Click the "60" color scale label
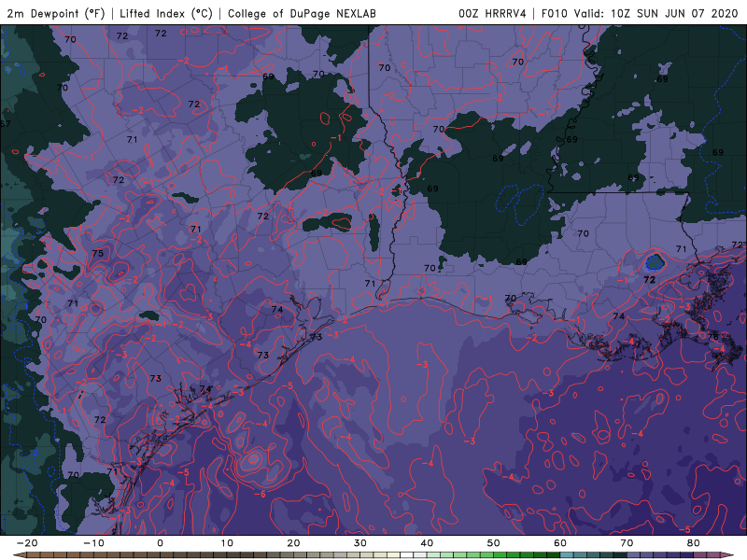Viewport: 747px width, 560px height. click(560, 543)
